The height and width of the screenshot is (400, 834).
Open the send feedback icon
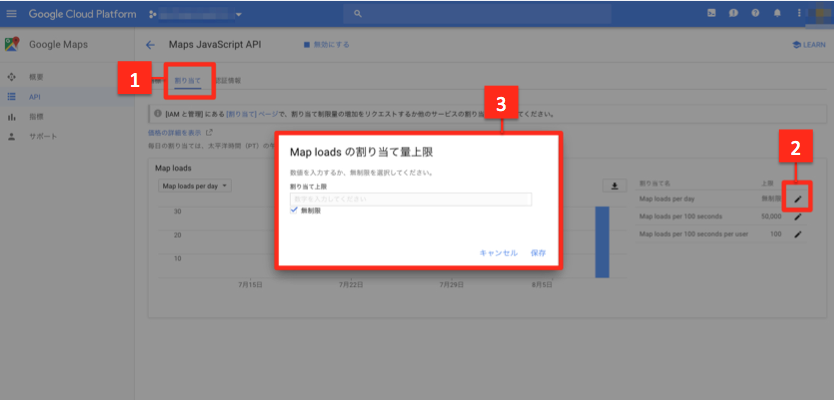[733, 14]
